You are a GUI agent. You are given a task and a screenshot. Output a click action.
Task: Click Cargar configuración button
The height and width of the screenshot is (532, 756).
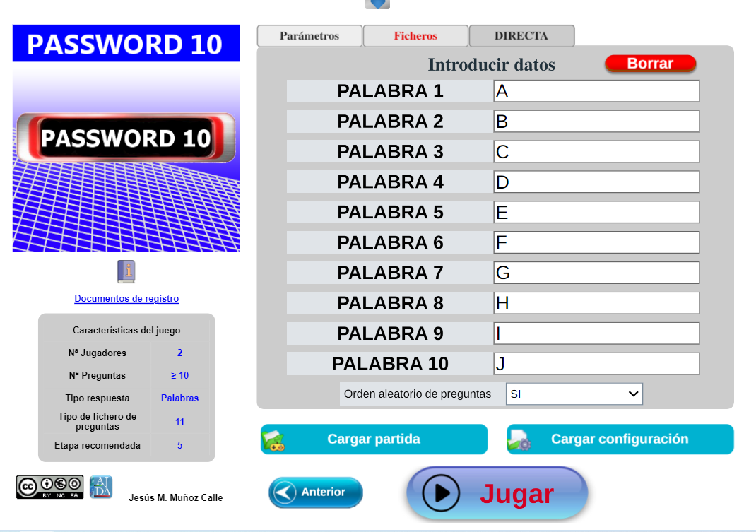click(x=620, y=439)
